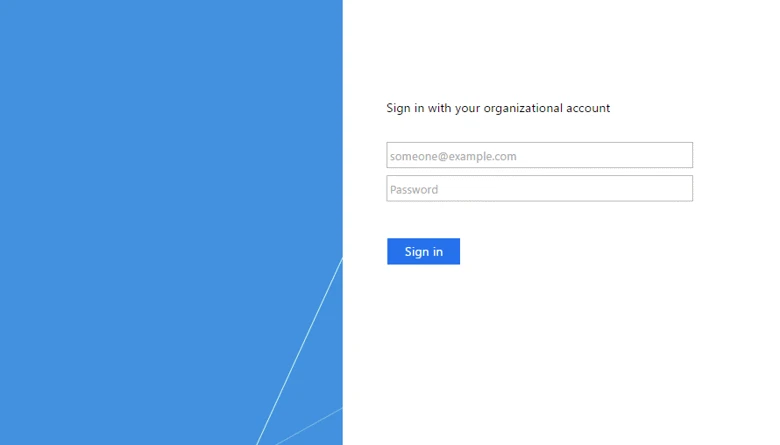Click right end of the password field
The height and width of the screenshot is (445, 780).
(684, 188)
